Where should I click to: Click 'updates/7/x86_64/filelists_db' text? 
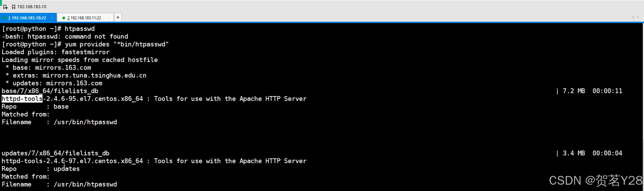coord(55,153)
